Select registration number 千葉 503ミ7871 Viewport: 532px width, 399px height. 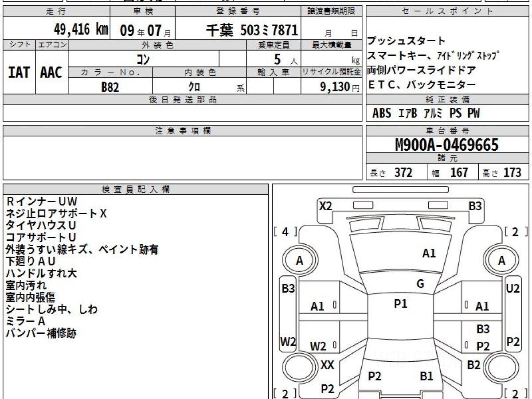coord(252,30)
